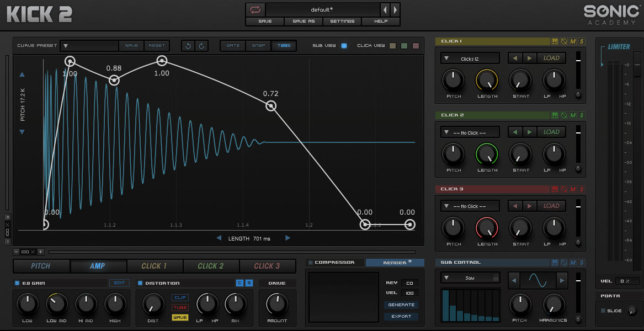
Task: Mute the Click 2 layer
Action: [573, 115]
